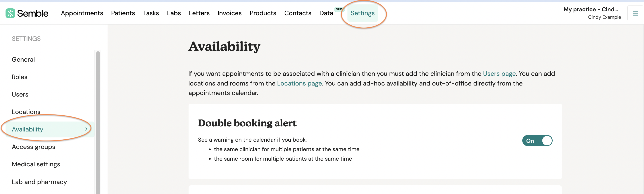This screenshot has height=194, width=644.
Task: Select General in settings sidebar
Action: pos(23,59)
